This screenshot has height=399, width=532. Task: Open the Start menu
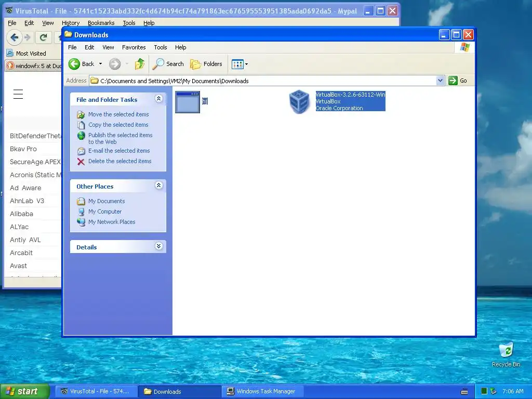click(25, 392)
